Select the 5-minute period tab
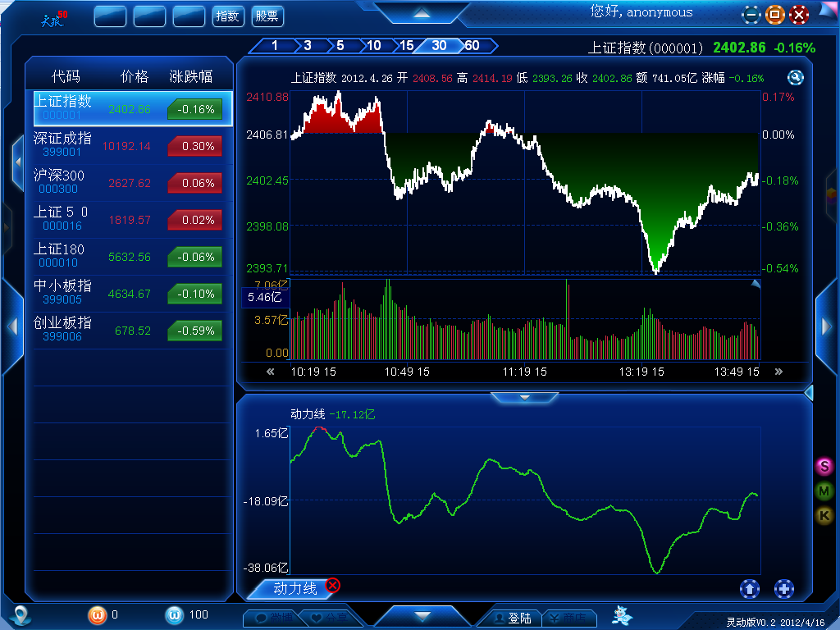This screenshot has height=630, width=840. [x=340, y=46]
